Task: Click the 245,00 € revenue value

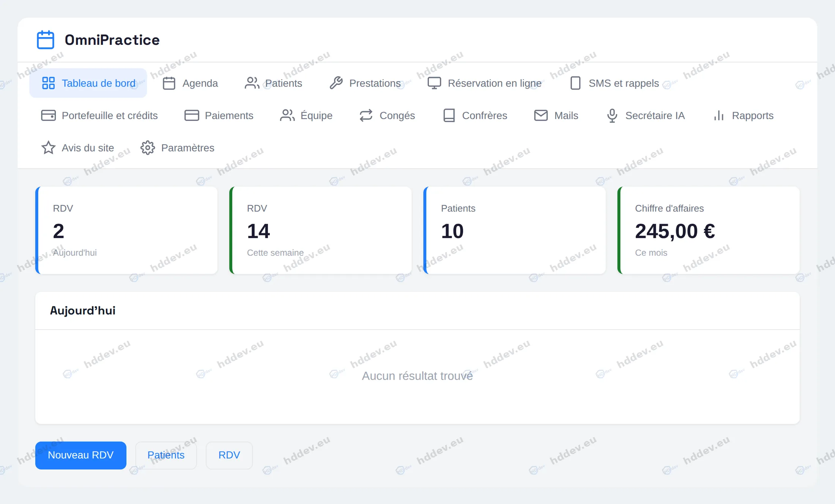Action: click(x=675, y=231)
